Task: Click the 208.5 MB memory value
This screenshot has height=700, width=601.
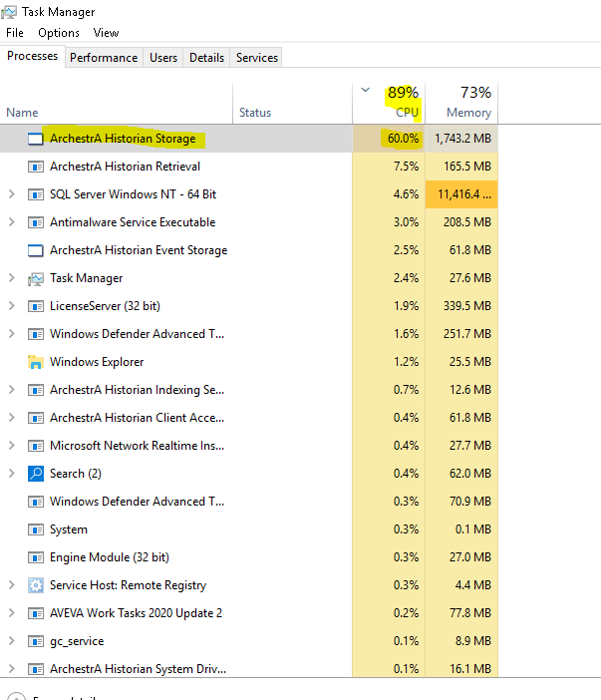Action: point(467,222)
